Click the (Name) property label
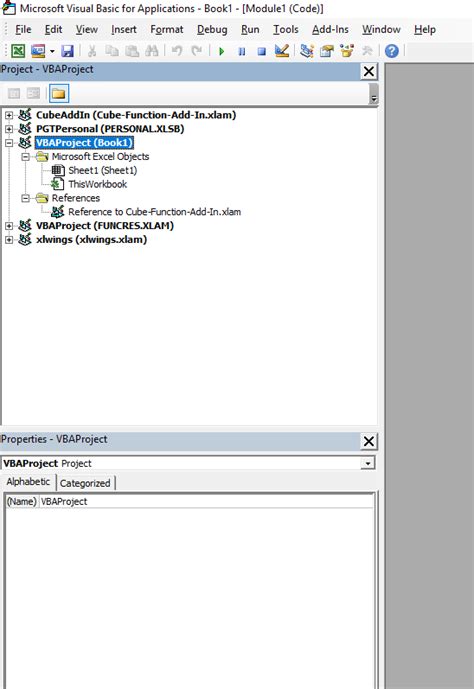Screen dimensions: 474x689 (x=22, y=502)
